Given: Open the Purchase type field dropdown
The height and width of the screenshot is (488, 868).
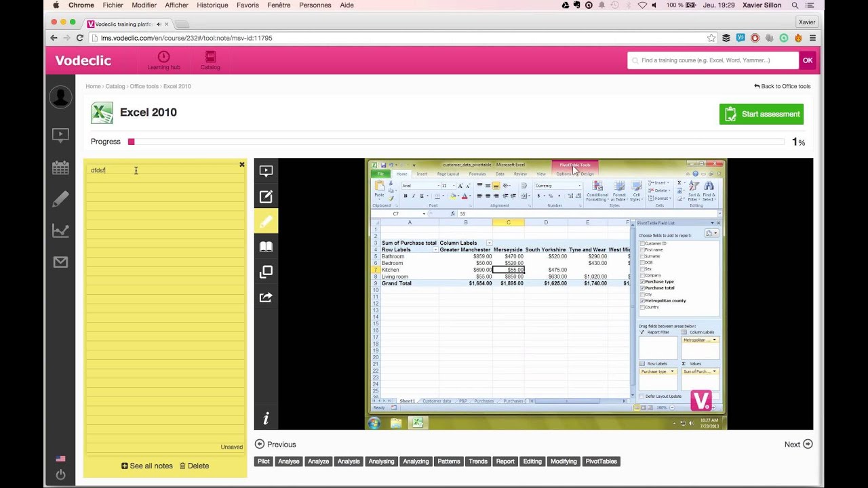Looking at the screenshot, I should point(673,371).
